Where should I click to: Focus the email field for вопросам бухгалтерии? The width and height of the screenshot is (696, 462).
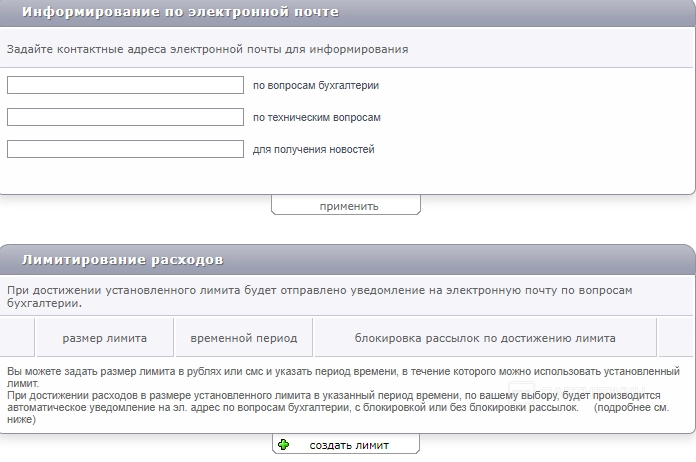[125, 85]
